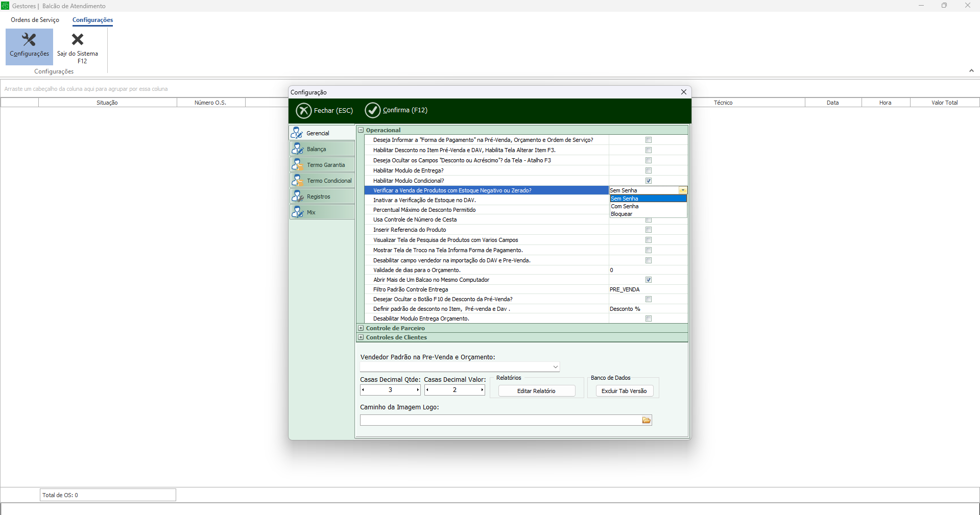Toggle Abrir Mais de Um Balcao checkbox
The image size is (980, 515).
pyautogui.click(x=649, y=280)
